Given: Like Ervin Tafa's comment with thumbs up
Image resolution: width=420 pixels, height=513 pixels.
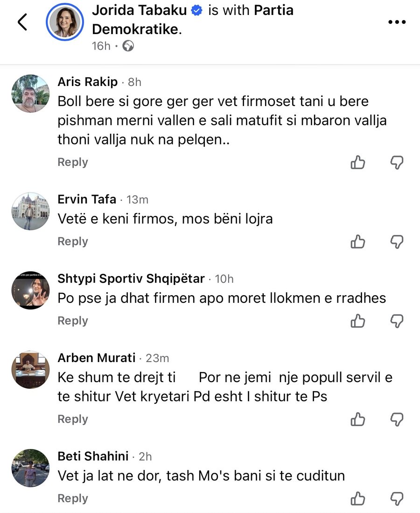Looking at the screenshot, I should click(357, 242).
